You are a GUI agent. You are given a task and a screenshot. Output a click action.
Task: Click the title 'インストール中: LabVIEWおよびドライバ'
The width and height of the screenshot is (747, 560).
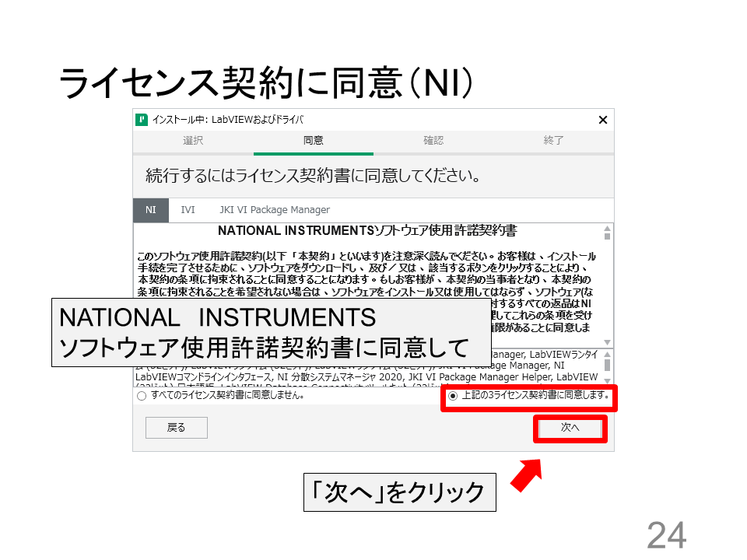pyautogui.click(x=228, y=120)
